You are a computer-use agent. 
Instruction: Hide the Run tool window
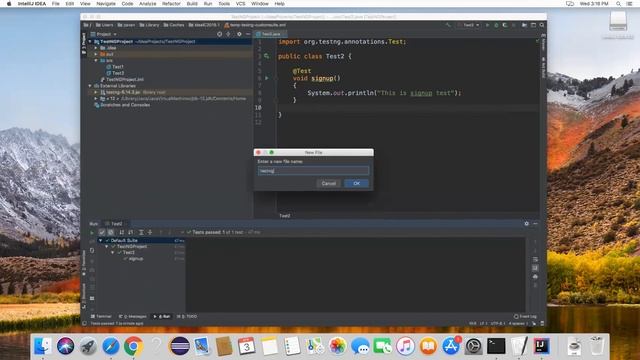point(535,224)
